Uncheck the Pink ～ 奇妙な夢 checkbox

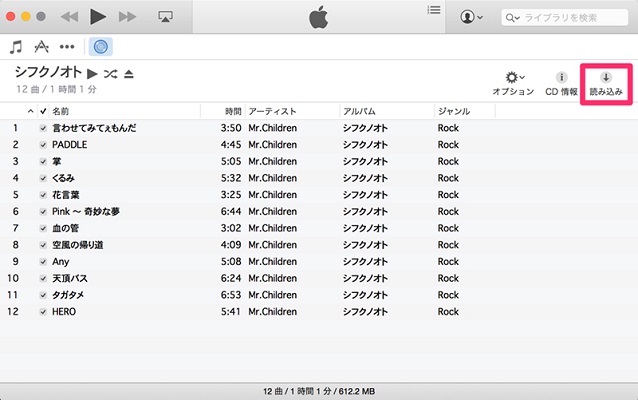43,212
